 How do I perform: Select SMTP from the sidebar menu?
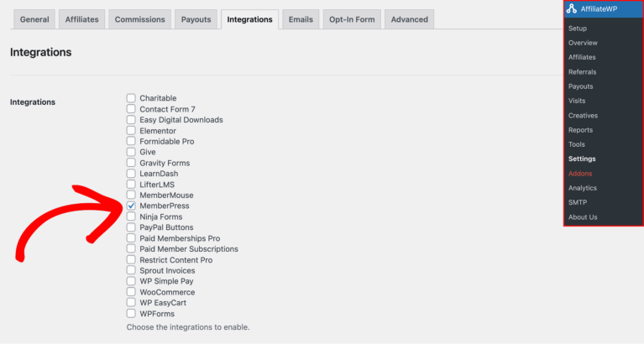point(577,202)
